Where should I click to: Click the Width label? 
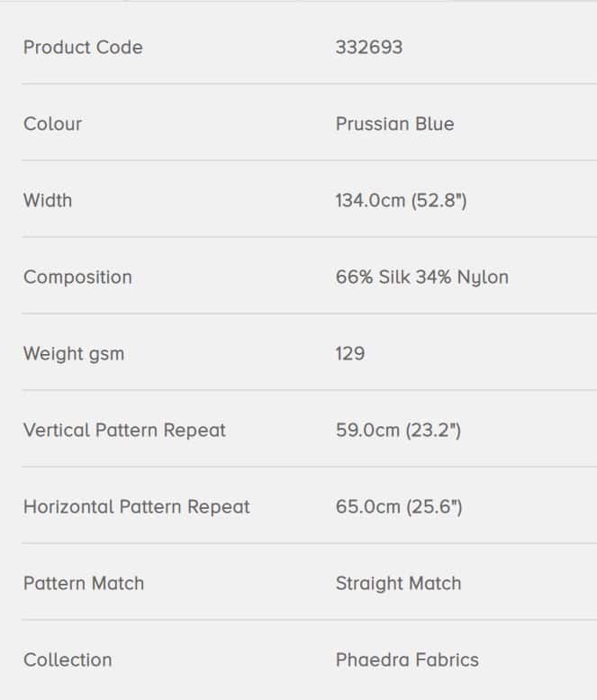48,200
